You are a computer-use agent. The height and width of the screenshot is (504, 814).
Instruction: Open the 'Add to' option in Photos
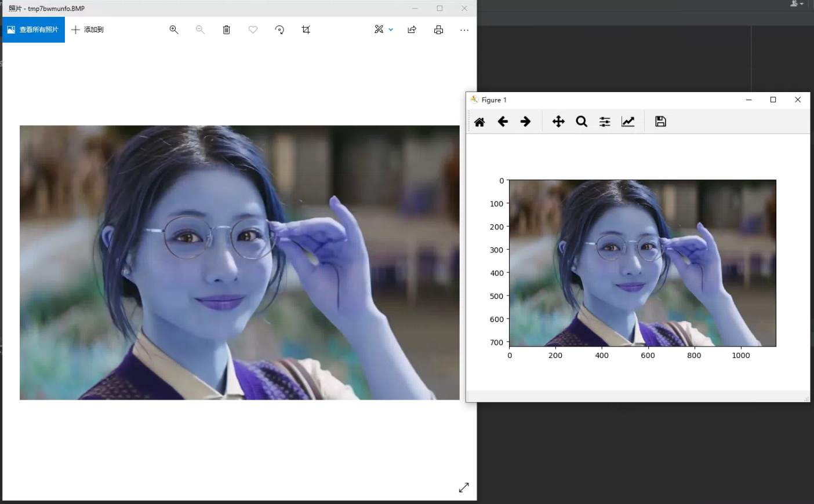pos(88,30)
